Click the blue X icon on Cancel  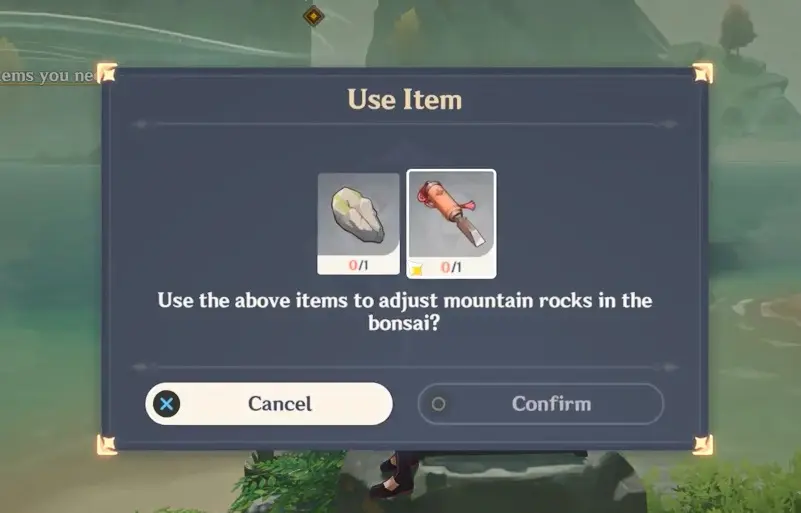[x=167, y=404]
